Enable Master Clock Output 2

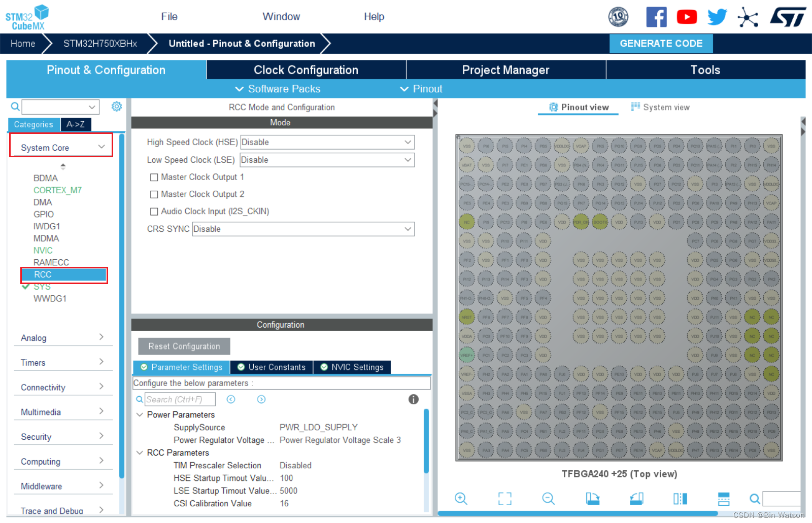click(154, 195)
